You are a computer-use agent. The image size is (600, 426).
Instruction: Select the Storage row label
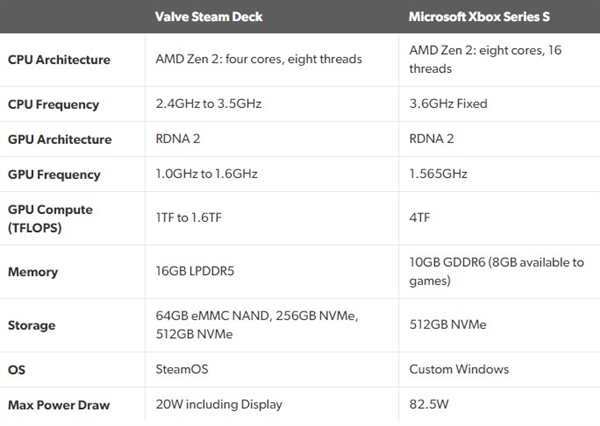point(32,325)
